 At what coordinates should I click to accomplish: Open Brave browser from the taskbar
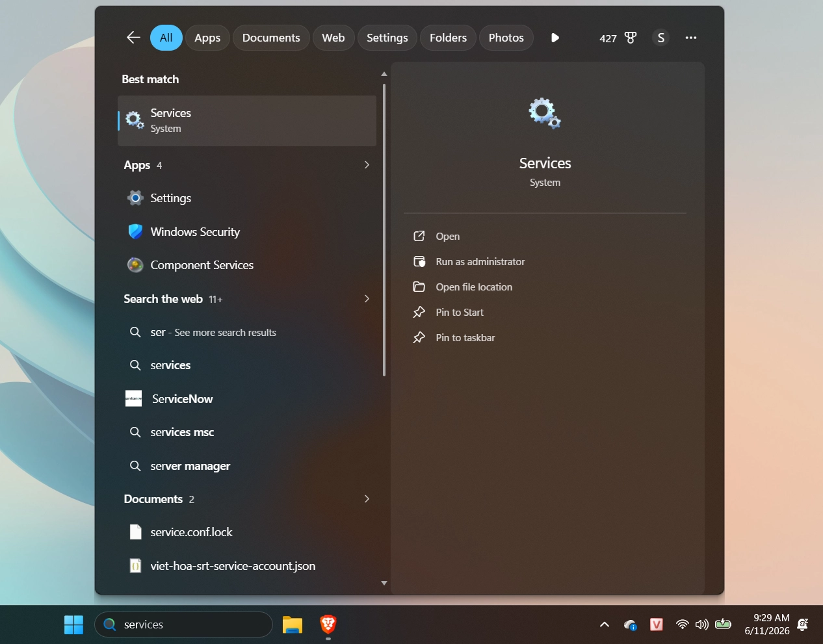[328, 625]
